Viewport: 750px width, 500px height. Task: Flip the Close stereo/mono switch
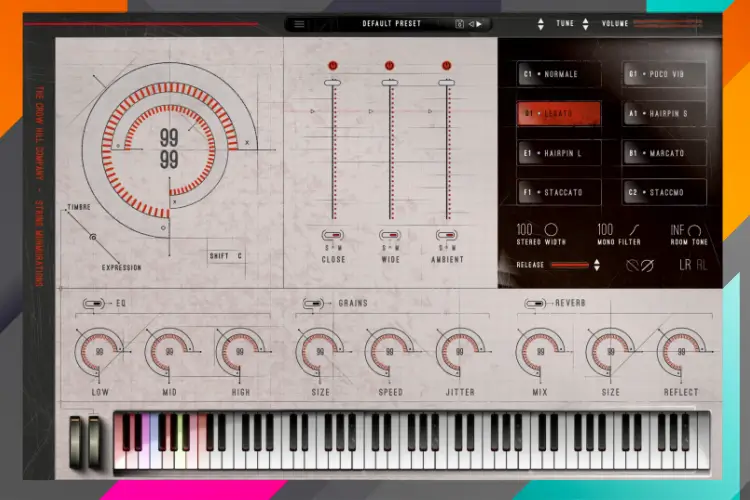332,235
